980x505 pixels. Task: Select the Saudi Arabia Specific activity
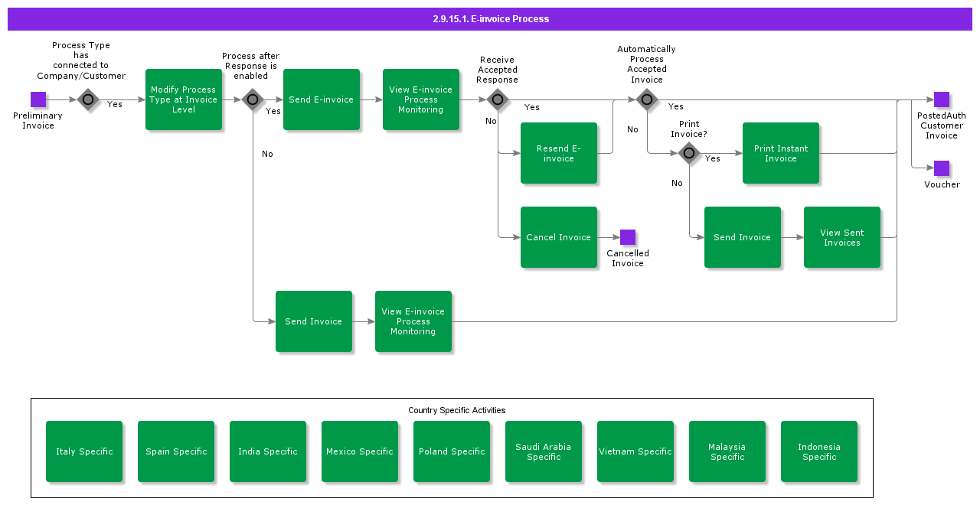[x=544, y=451]
